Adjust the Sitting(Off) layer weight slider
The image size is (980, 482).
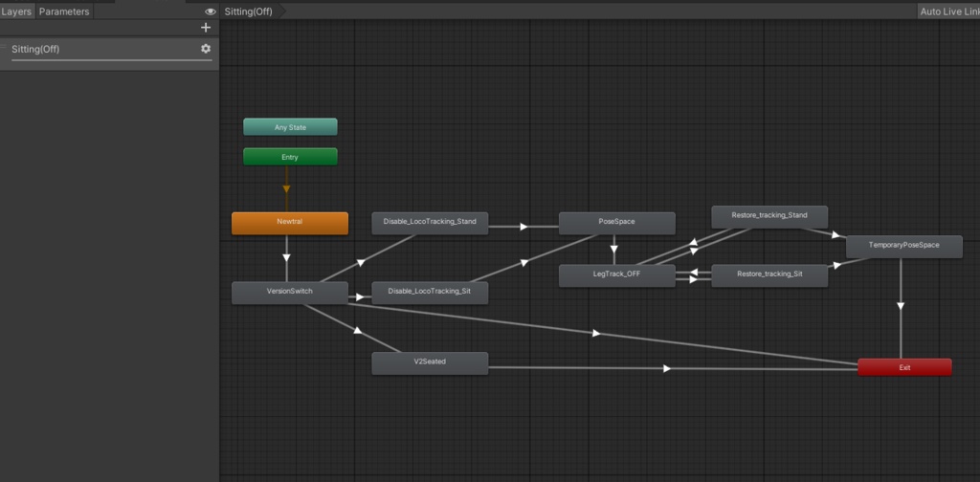point(111,60)
